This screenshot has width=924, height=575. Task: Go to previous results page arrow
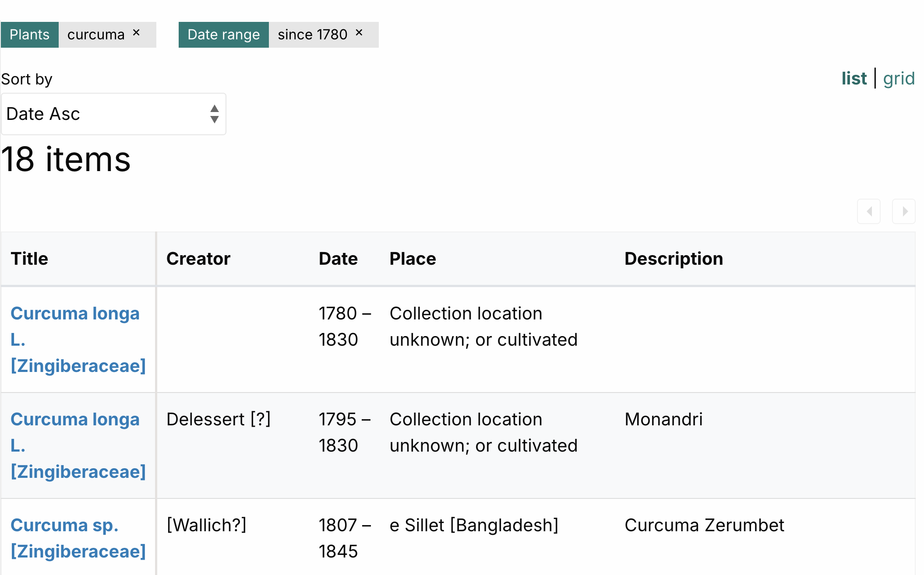[869, 211]
